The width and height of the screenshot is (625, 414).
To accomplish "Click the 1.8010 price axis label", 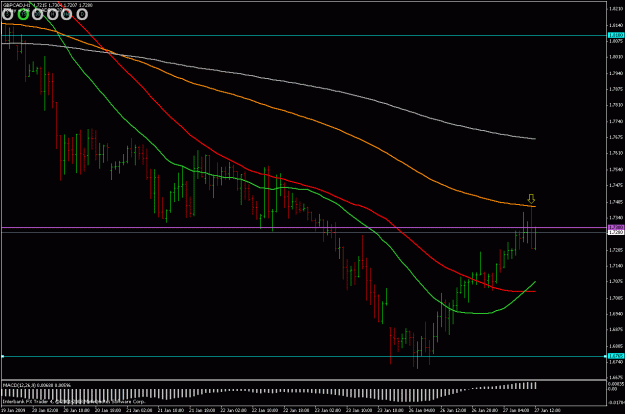I will click(616, 57).
